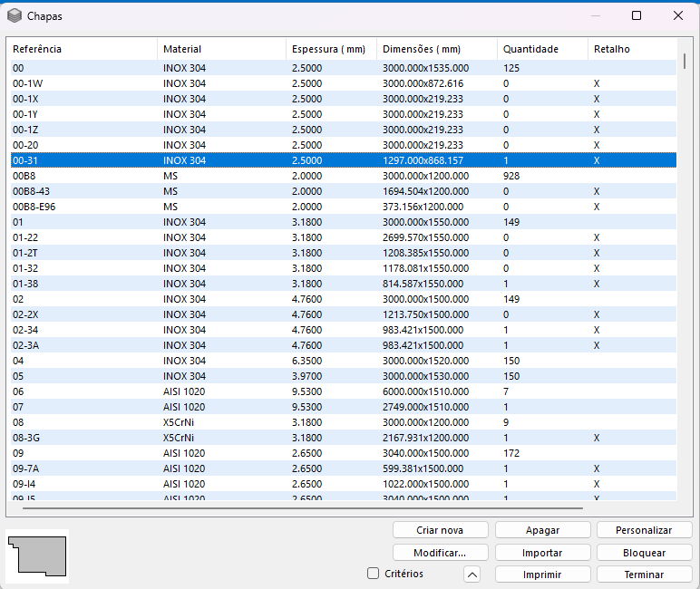Click the vertical scrollbar thumb

tap(685, 61)
